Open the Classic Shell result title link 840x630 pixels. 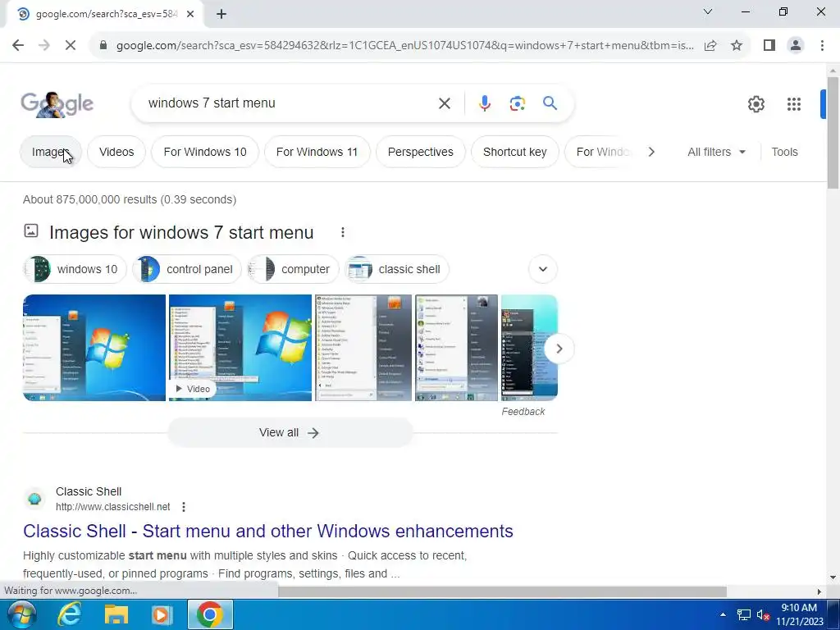click(268, 531)
